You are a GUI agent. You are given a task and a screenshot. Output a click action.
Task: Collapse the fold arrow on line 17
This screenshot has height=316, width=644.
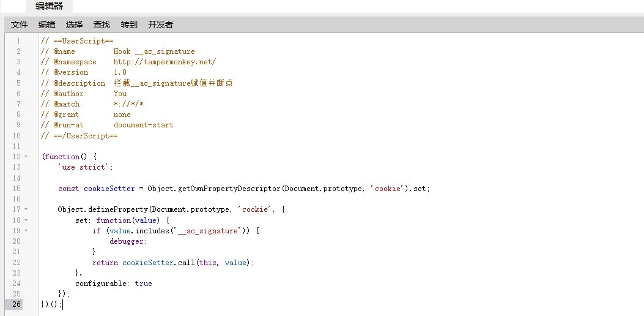26,209
